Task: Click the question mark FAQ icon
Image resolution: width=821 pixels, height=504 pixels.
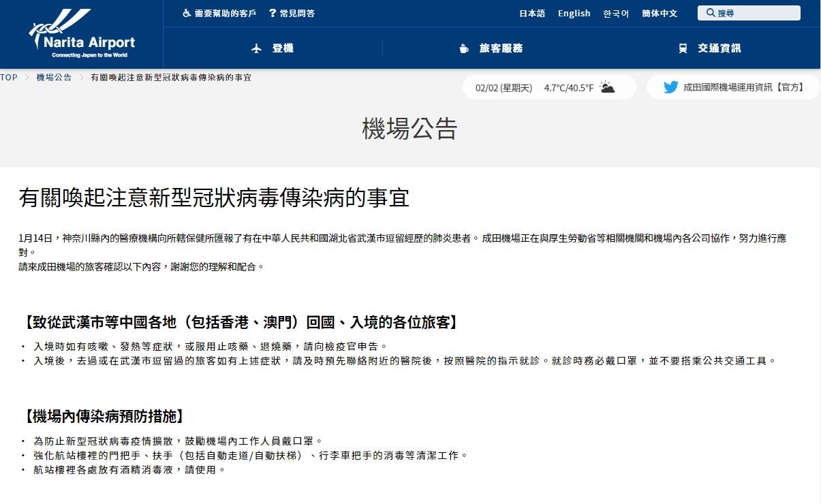Action: point(273,13)
